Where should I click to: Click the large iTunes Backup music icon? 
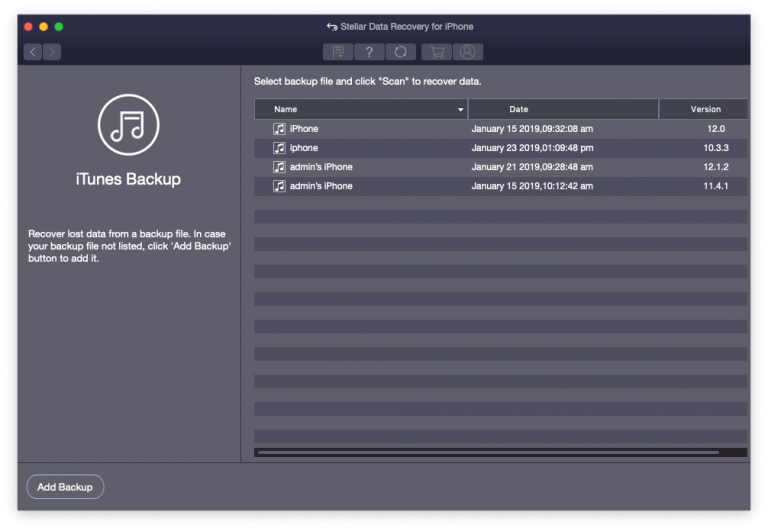tap(128, 125)
